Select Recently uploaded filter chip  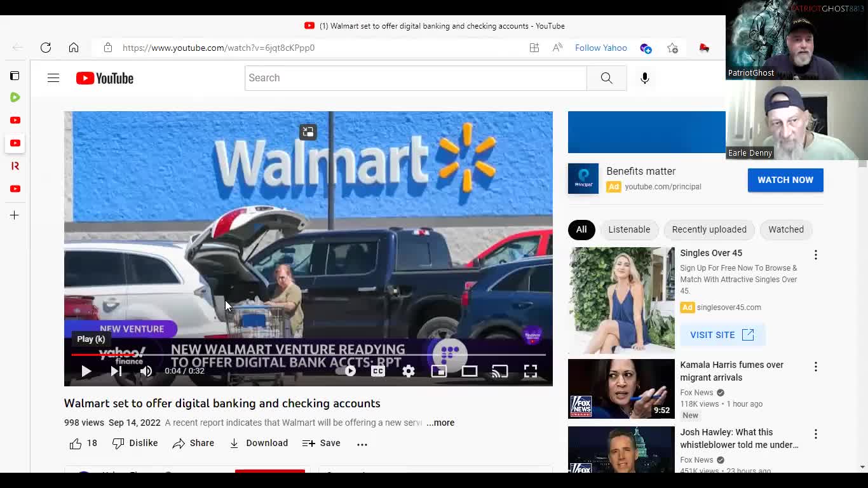709,229
